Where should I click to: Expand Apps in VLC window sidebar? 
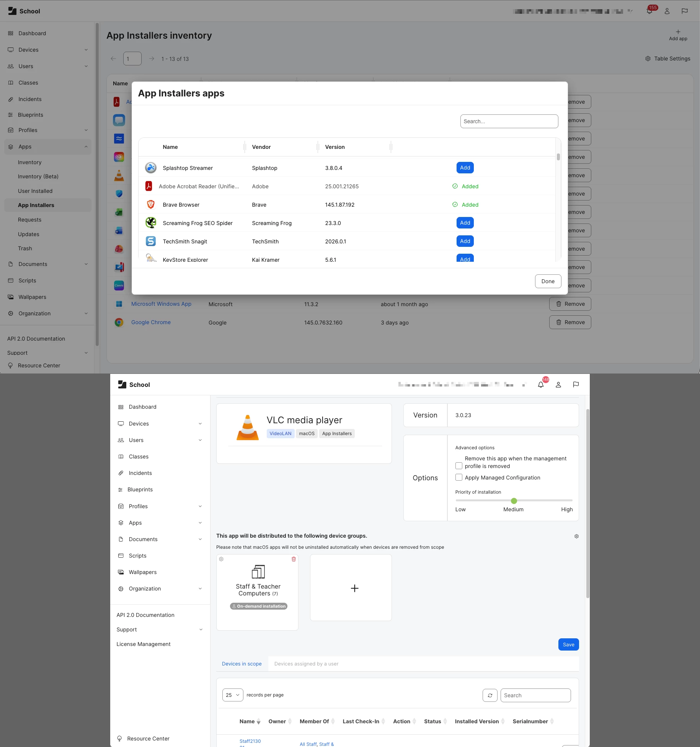[x=200, y=523]
